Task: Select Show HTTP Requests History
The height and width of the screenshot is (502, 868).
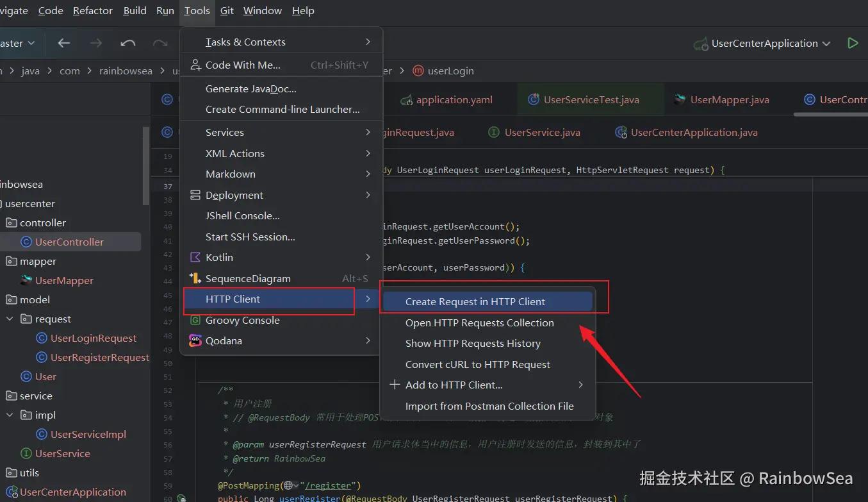Action: click(x=488, y=343)
